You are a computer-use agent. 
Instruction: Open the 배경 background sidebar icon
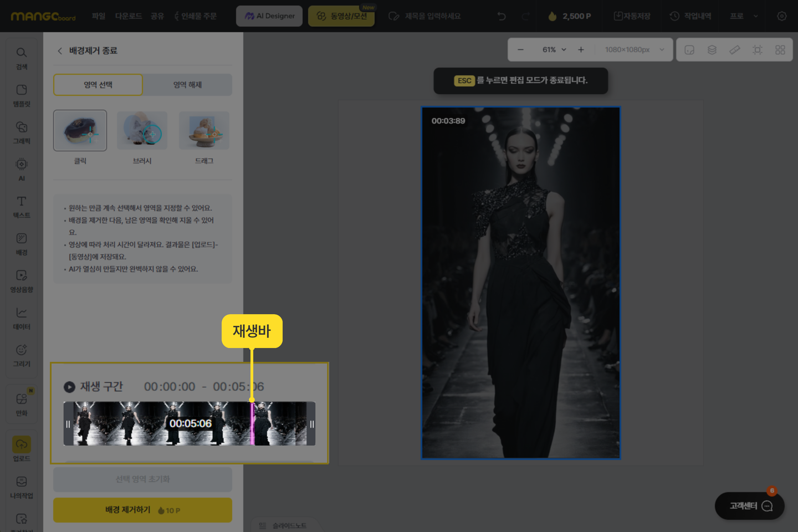coord(22,244)
